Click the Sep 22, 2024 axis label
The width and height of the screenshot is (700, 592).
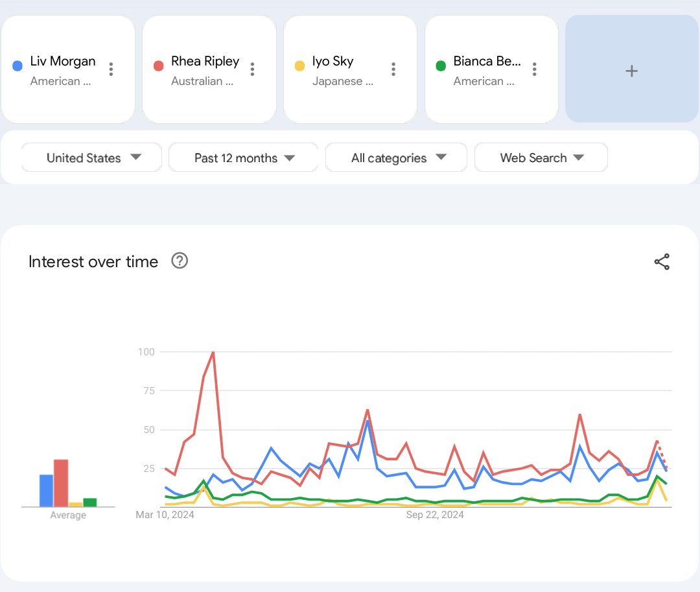(435, 515)
